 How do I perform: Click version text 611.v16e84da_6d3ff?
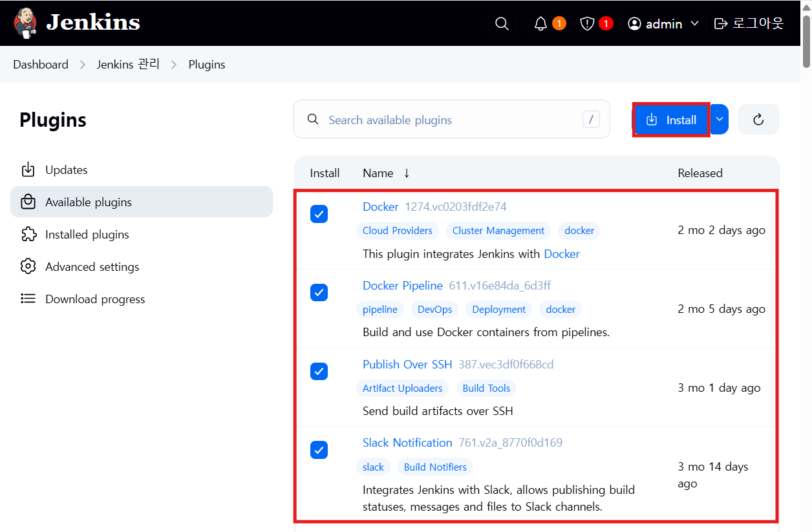[x=500, y=286]
